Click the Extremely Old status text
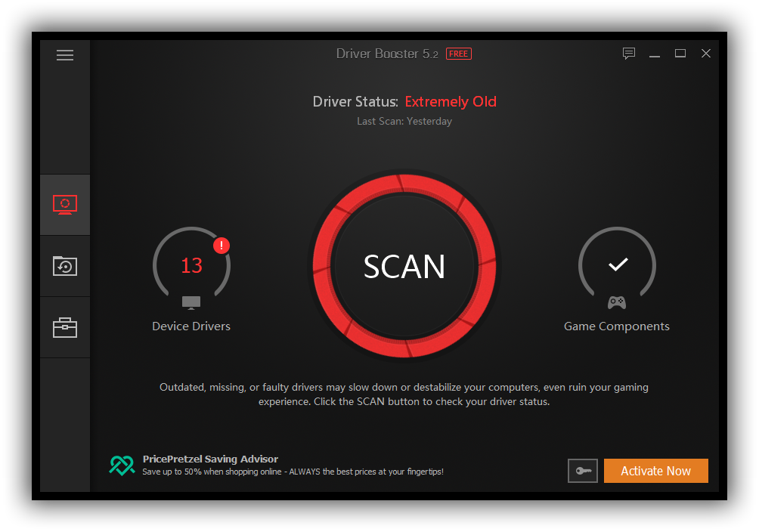 pos(451,102)
